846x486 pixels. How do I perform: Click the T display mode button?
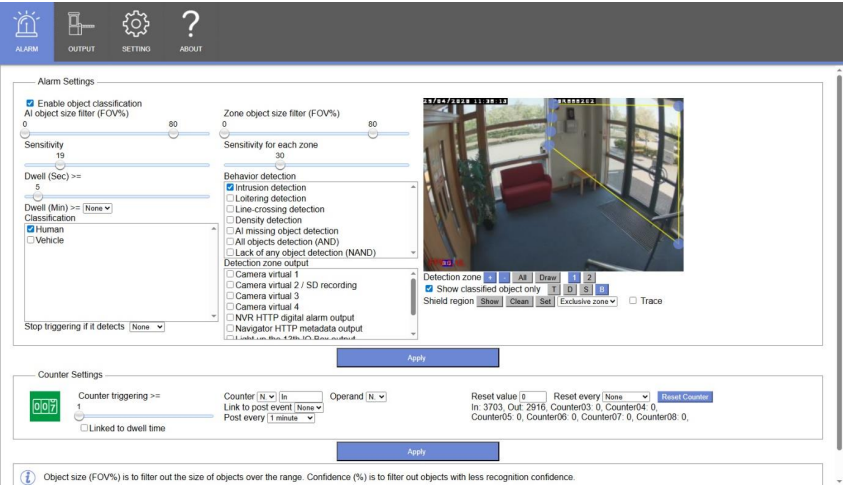(554, 290)
